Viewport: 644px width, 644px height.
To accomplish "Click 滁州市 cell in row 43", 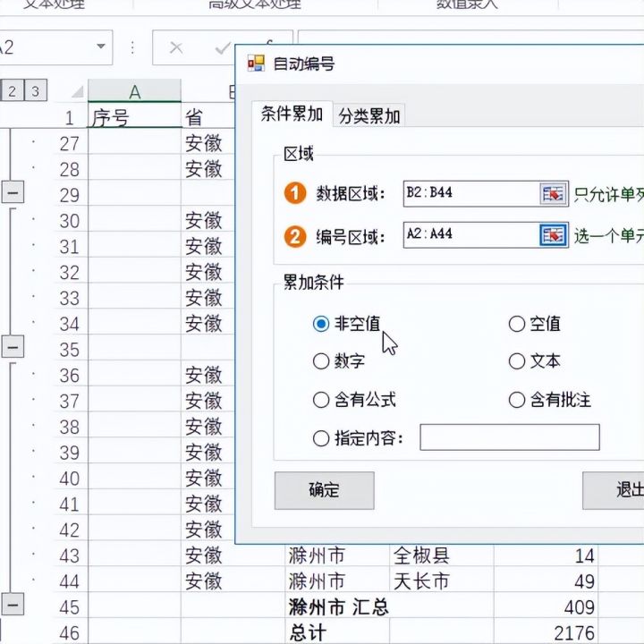I will point(337,555).
